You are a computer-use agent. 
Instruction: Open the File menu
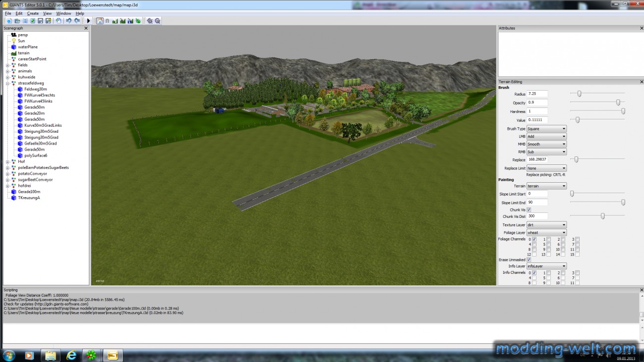8,13
